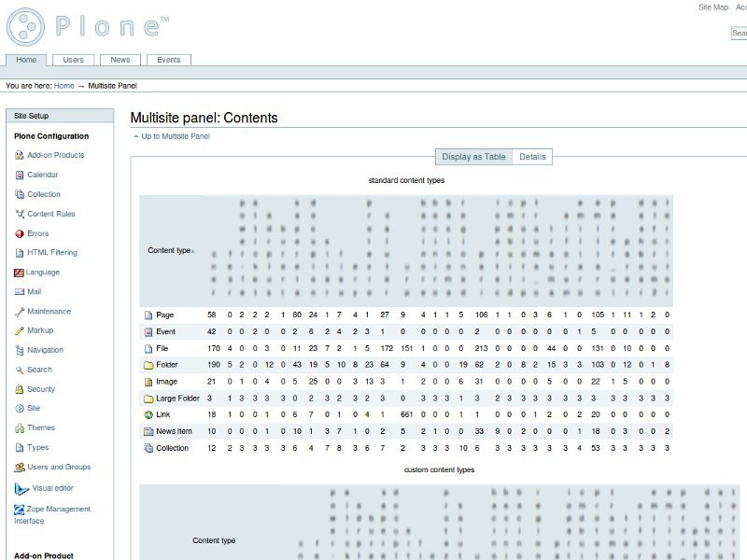Open the Mail envelope icon
Screen dimensions: 747x560
[19, 292]
